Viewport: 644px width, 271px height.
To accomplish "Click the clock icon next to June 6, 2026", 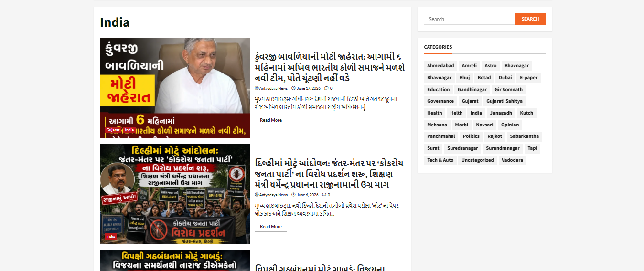I will [x=293, y=195].
